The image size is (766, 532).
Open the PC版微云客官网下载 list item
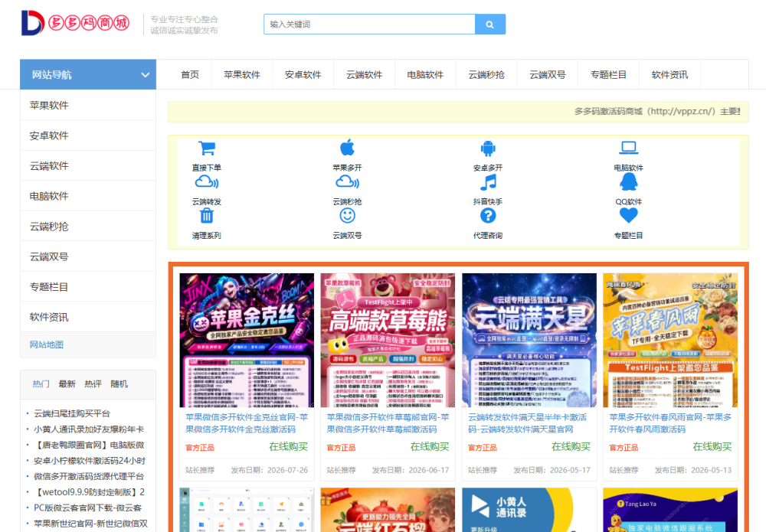88,508
